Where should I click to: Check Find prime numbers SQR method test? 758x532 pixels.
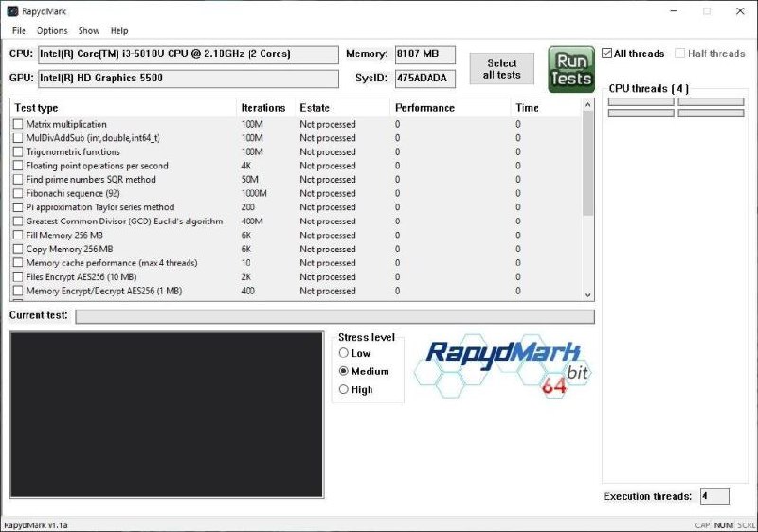(x=18, y=180)
